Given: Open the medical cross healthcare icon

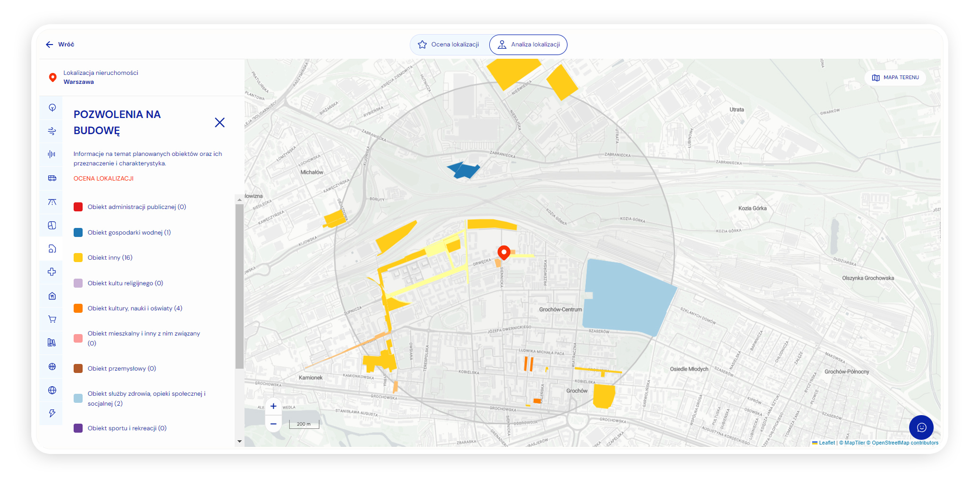Looking at the screenshot, I should [52, 272].
